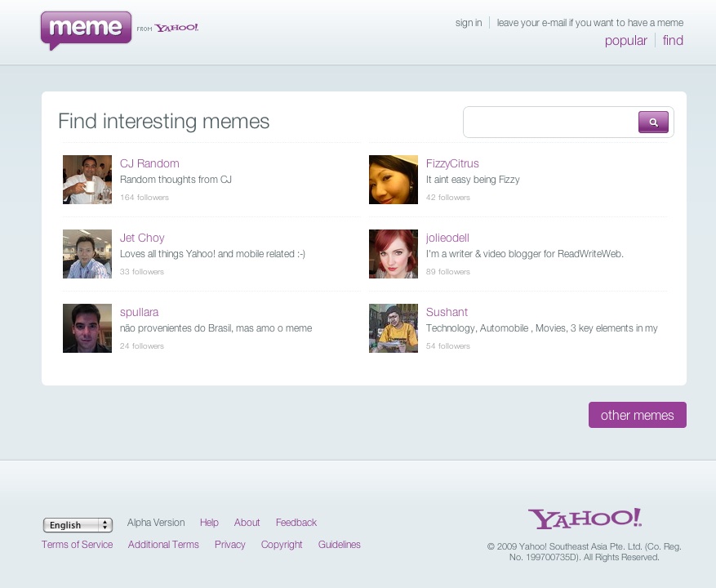Open the find navigation item
Image resolution: width=716 pixels, height=588 pixels.
pos(673,41)
